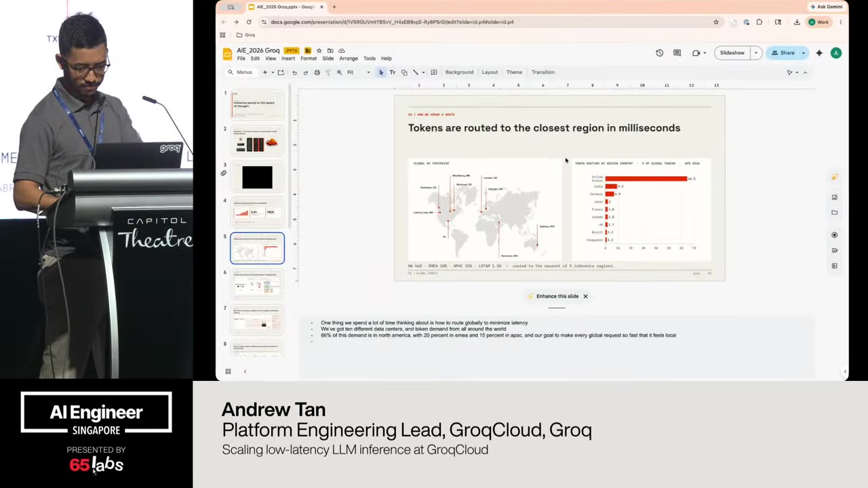Click Ask Gemini in Chrome

click(826, 7)
